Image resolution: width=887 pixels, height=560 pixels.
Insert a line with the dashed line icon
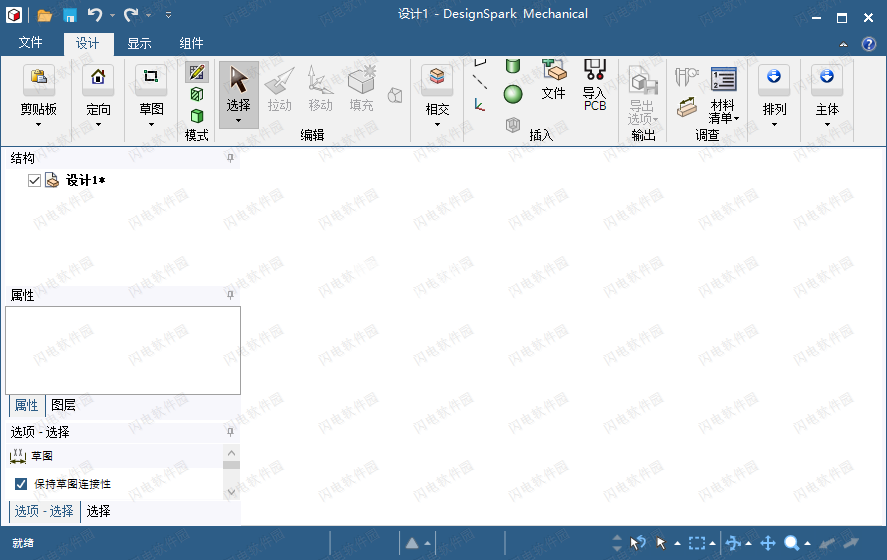pyautogui.click(x=480, y=82)
